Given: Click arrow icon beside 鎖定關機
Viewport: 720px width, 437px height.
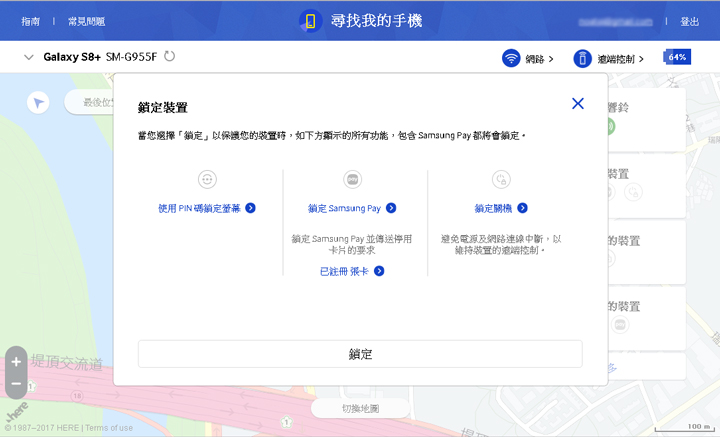Looking at the screenshot, I should (x=522, y=208).
